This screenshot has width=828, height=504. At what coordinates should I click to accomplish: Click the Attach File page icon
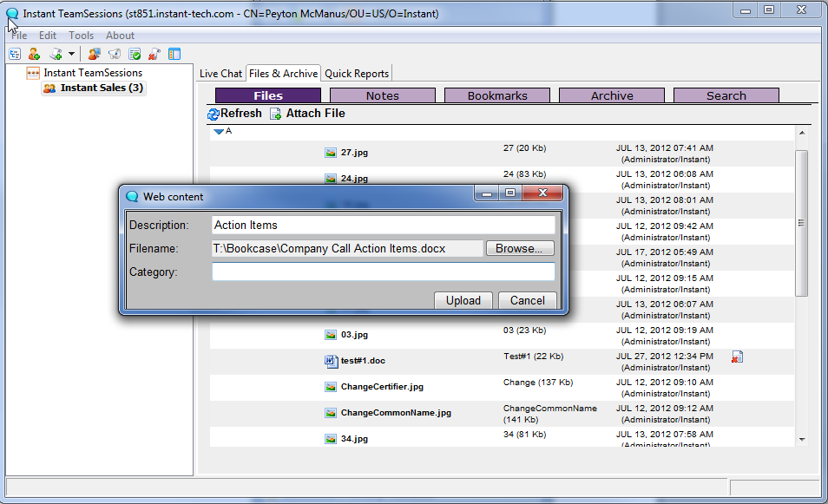pos(276,114)
